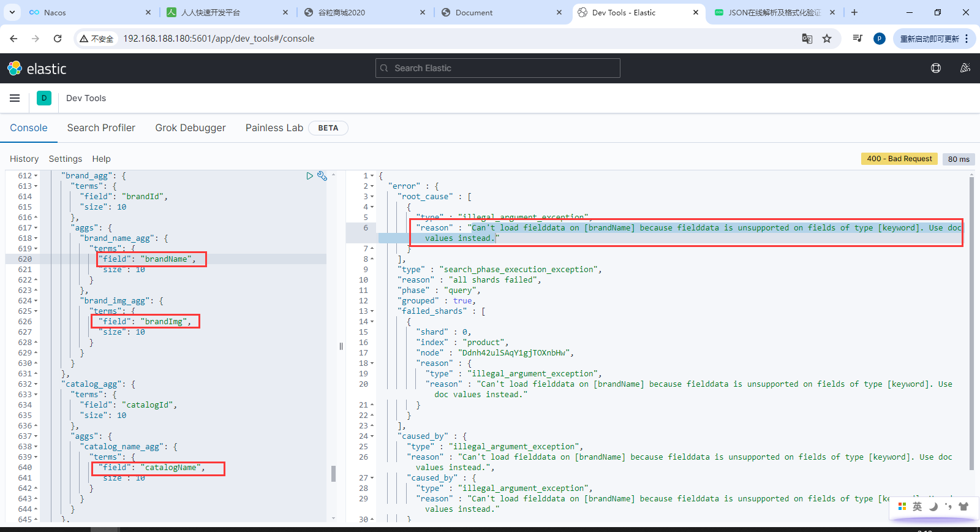Bookmark this page with star icon

tap(827, 39)
